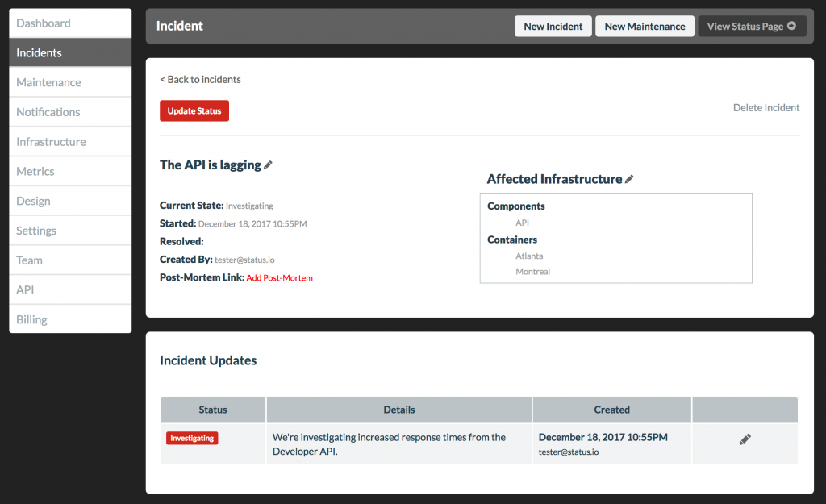Add a Post-Mortem link

point(279,277)
